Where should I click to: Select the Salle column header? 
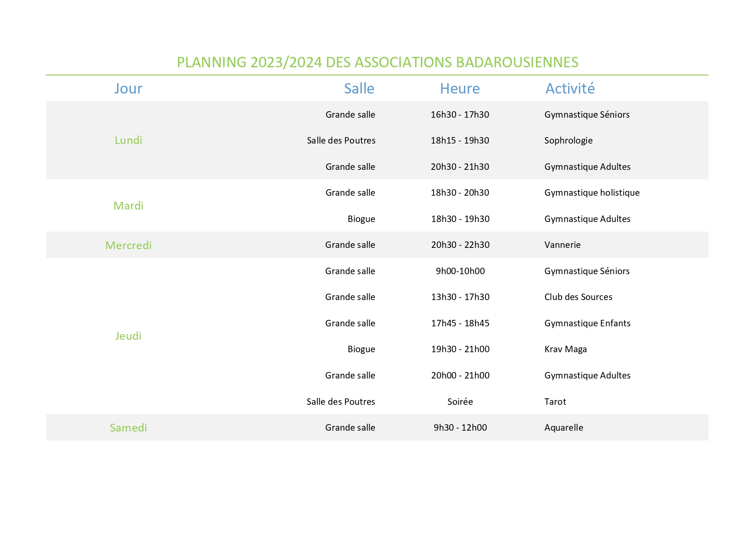pyautogui.click(x=359, y=88)
